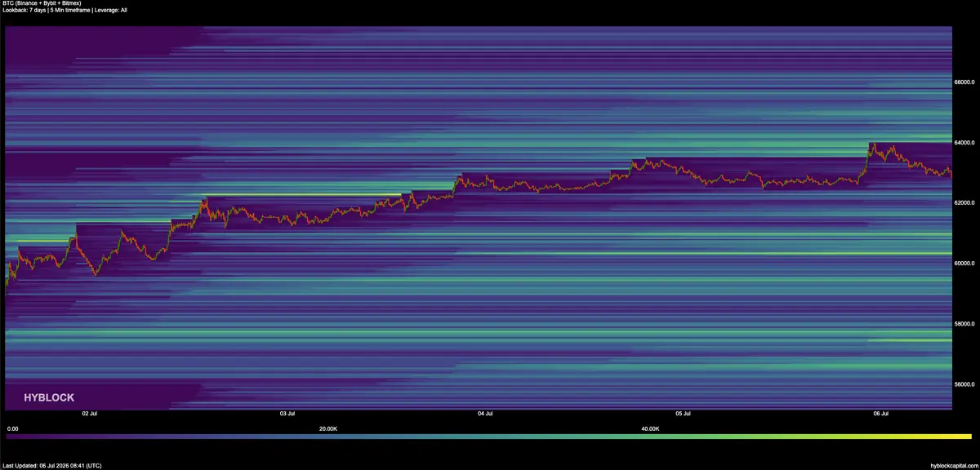Select the 58000.0 price axis label

(964, 324)
